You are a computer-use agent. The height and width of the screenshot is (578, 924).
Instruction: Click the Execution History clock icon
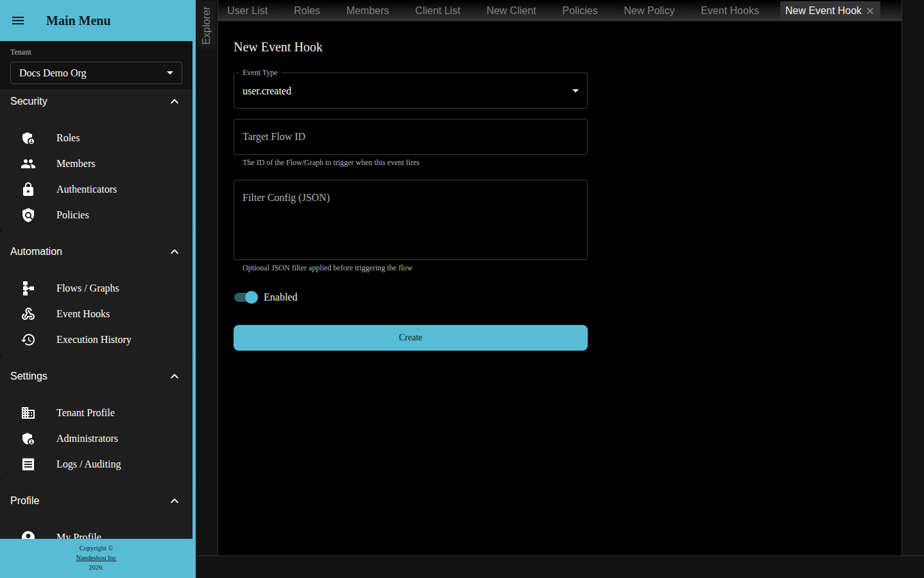[28, 340]
